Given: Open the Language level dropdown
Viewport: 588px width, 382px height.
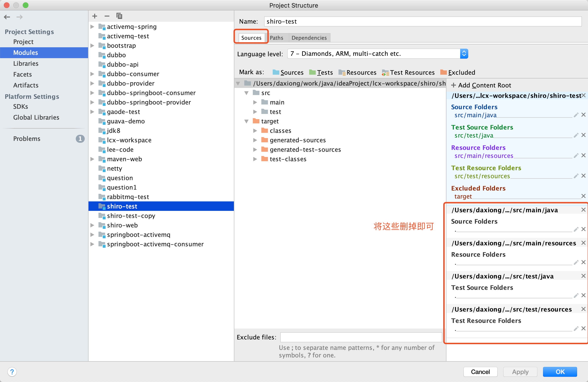Looking at the screenshot, I should (x=464, y=54).
